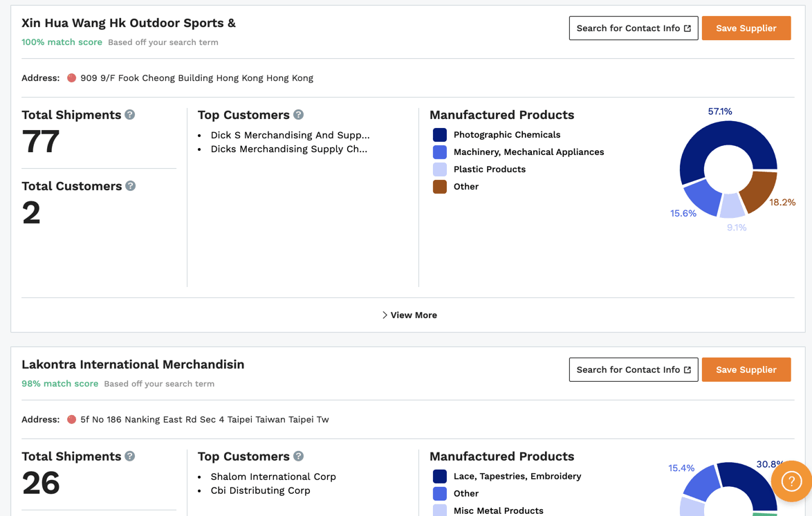
Task: Open Lakontra International Merchandisin title
Action: tap(133, 365)
